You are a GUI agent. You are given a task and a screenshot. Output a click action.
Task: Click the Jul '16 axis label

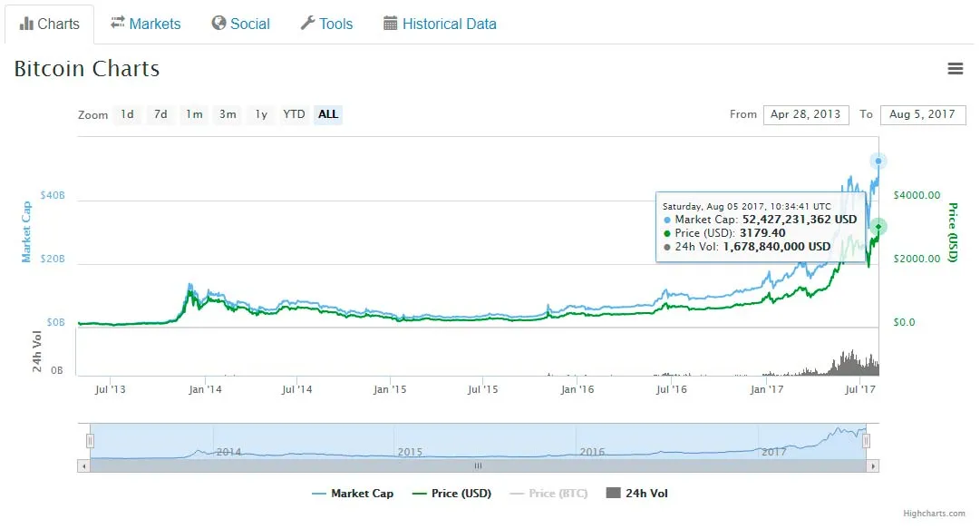671,389
